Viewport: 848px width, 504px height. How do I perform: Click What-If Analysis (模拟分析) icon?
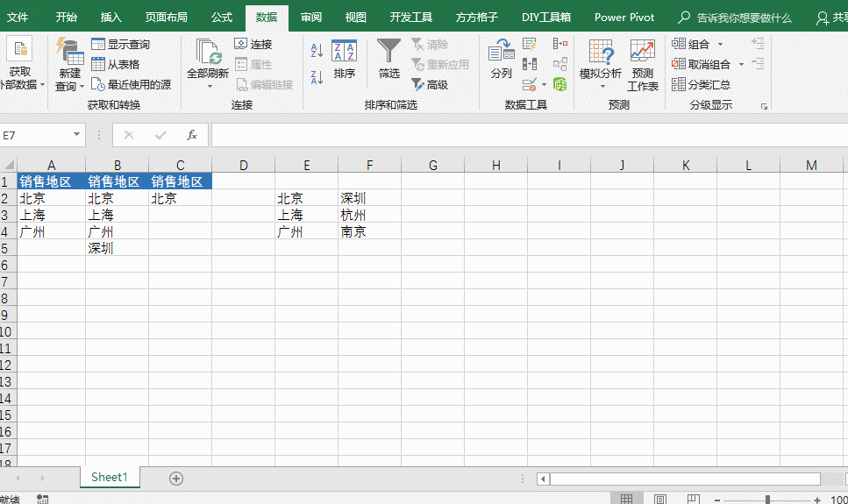click(x=601, y=52)
